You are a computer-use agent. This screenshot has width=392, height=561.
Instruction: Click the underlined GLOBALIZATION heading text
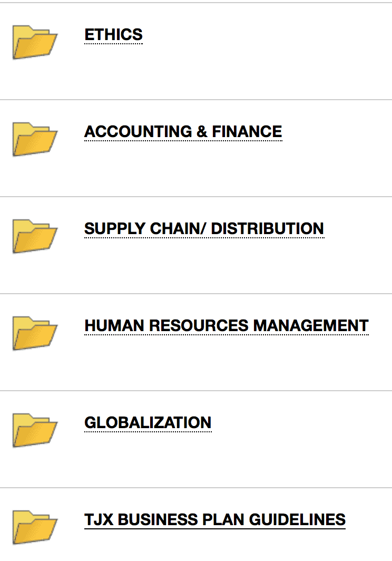point(148,423)
